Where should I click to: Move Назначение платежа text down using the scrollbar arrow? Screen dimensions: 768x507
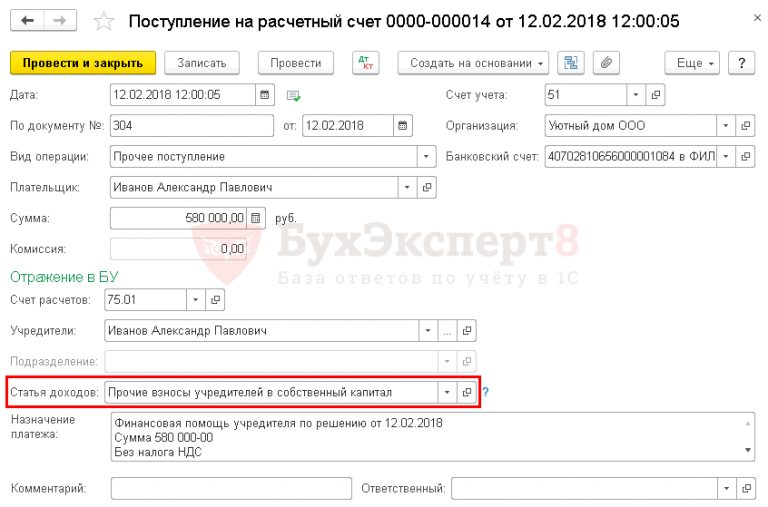(x=748, y=450)
